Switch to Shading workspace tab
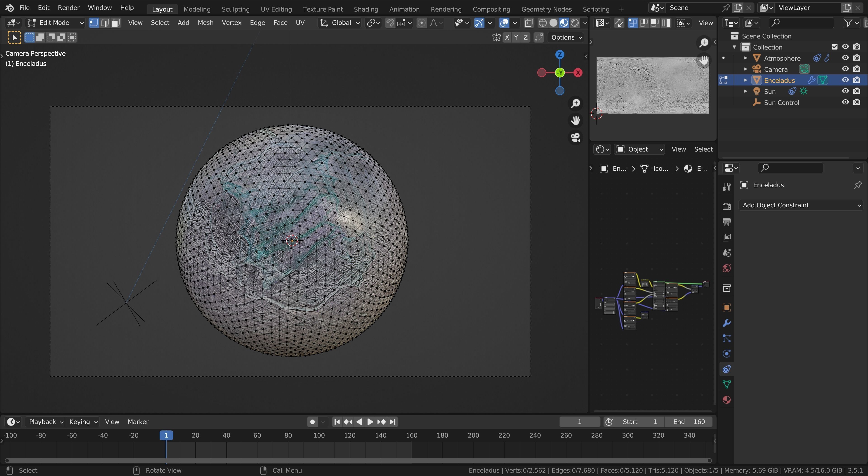The image size is (868, 476). click(366, 9)
